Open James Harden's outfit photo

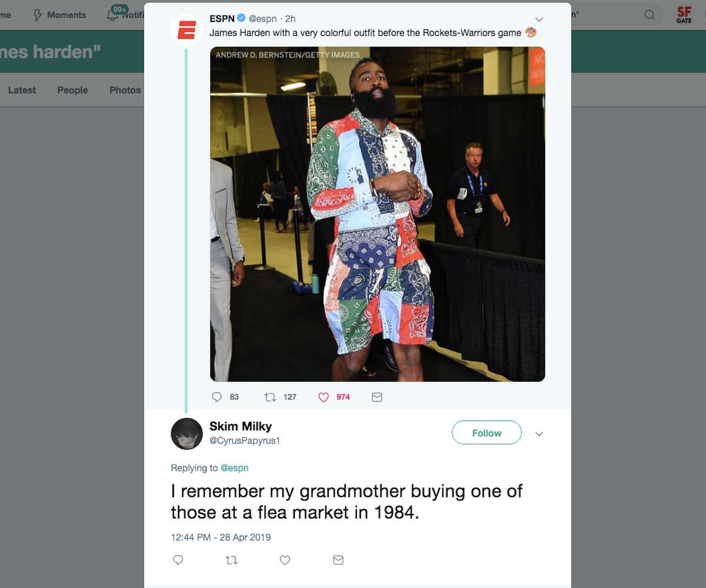tap(377, 214)
